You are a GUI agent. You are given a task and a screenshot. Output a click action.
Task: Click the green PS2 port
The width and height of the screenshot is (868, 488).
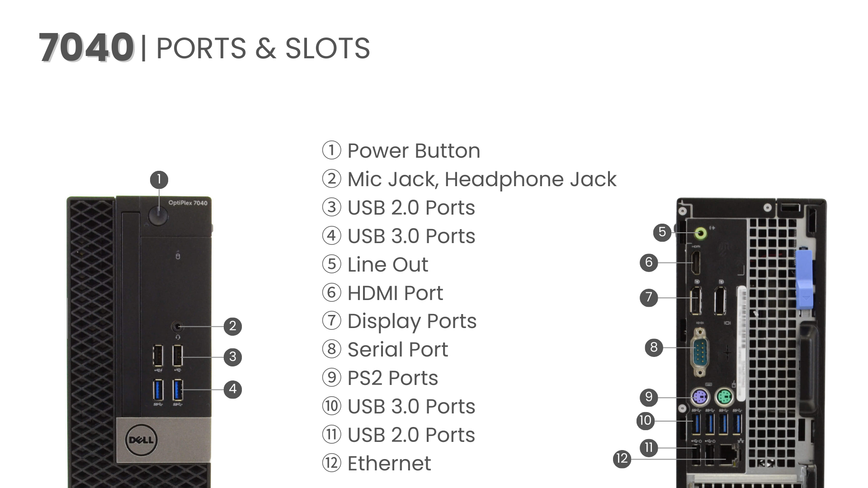click(x=724, y=398)
